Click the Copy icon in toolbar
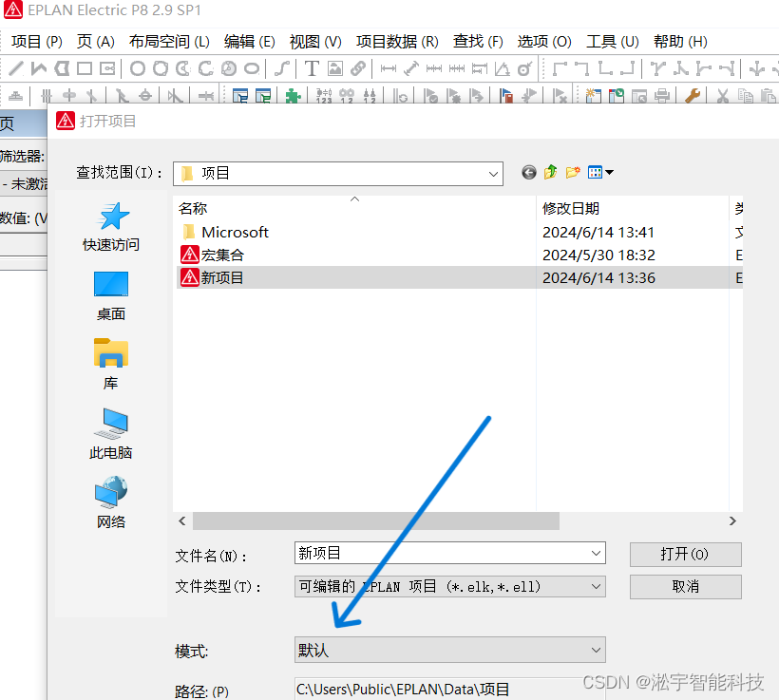 tap(745, 95)
